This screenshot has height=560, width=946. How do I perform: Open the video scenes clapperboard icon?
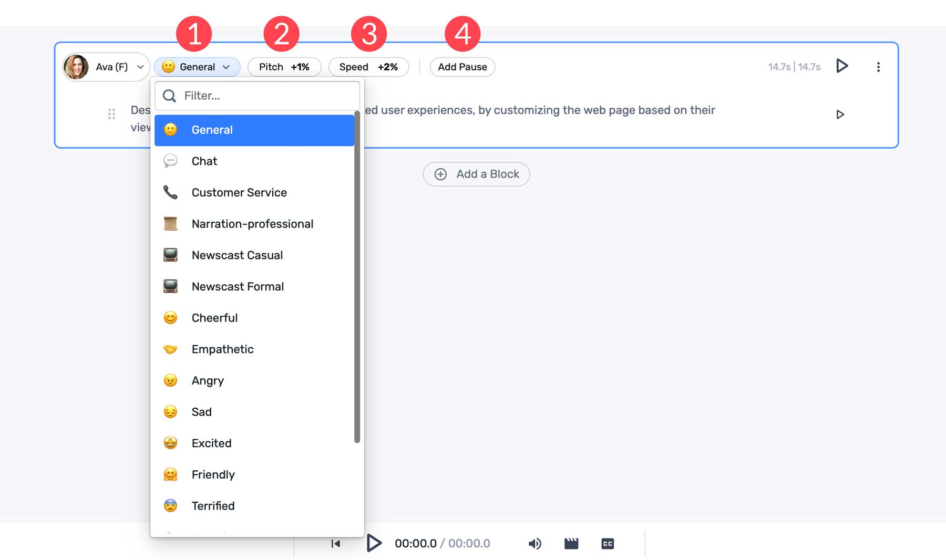tap(571, 543)
